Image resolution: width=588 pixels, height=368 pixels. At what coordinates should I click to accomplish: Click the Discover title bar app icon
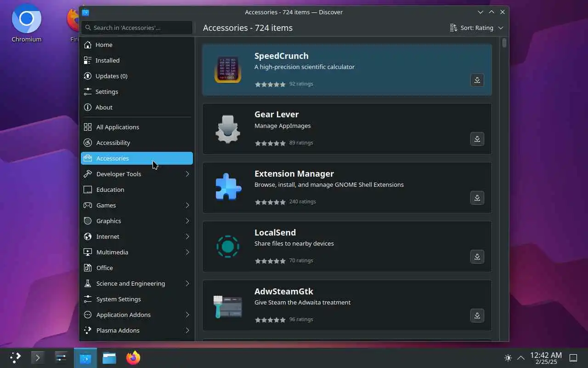85,12
